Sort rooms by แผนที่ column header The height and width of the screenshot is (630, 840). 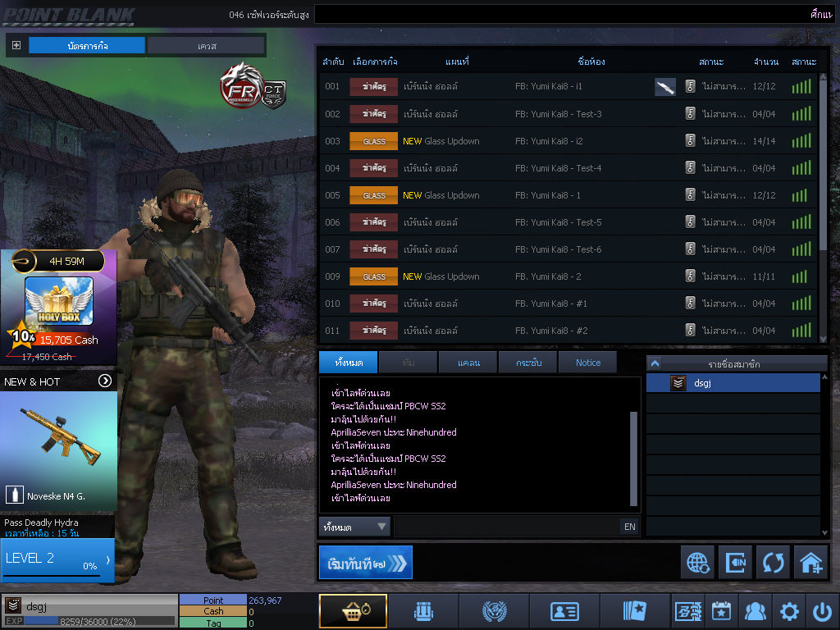pos(457,62)
